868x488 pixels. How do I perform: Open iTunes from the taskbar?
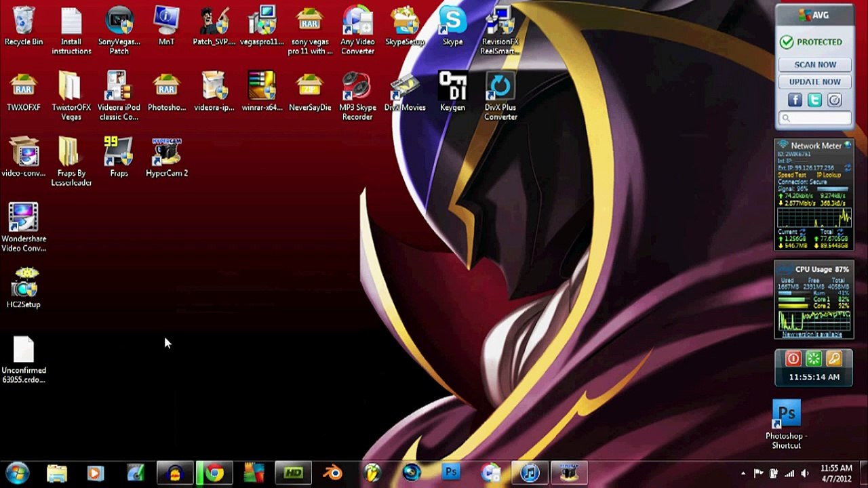(530, 472)
